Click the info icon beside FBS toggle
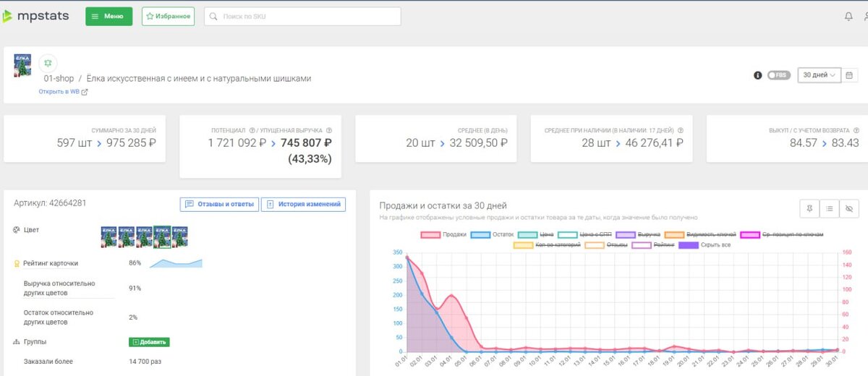The image size is (868, 376). click(758, 75)
